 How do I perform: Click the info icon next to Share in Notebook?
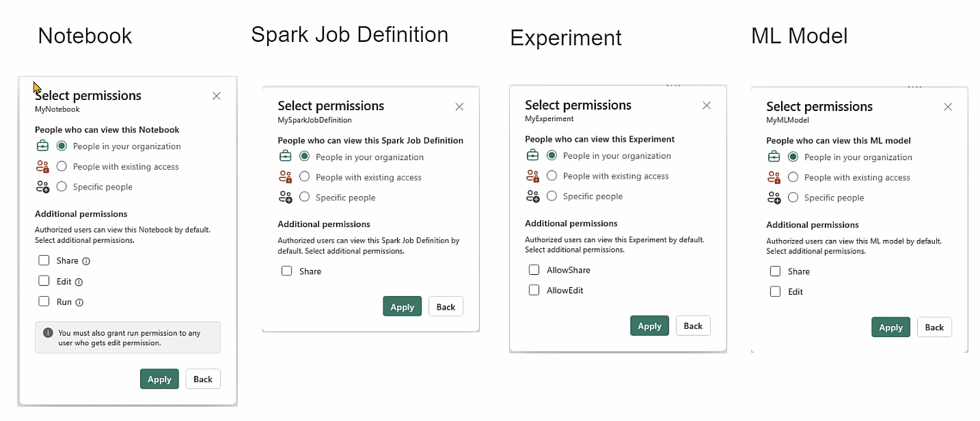[x=86, y=261]
